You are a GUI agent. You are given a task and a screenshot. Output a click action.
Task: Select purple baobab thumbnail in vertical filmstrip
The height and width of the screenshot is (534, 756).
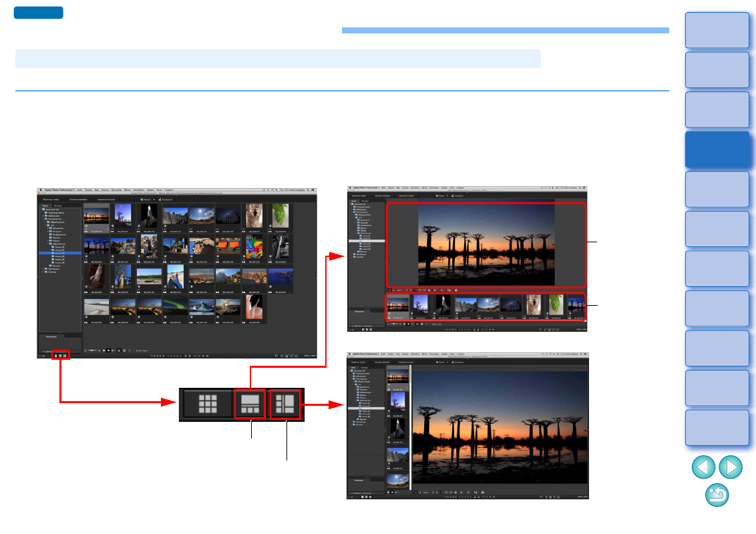coord(398,403)
